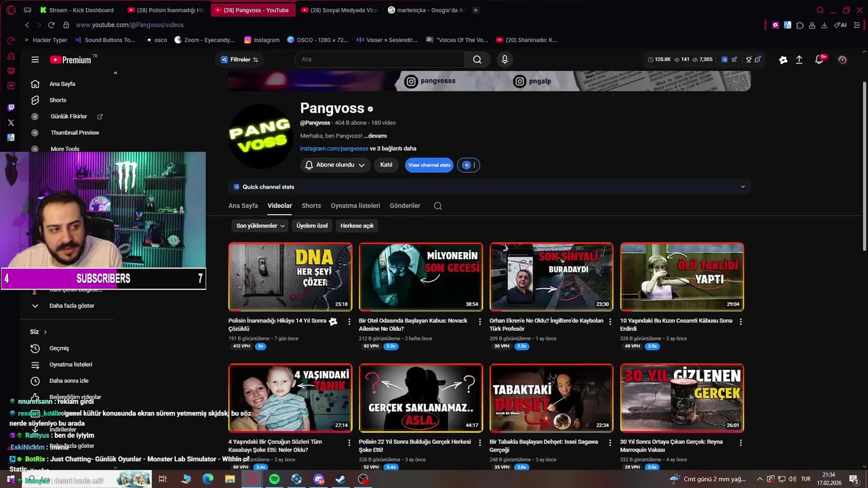
Task: Open vidIQ options menu beside channel stats
Action: (469, 165)
